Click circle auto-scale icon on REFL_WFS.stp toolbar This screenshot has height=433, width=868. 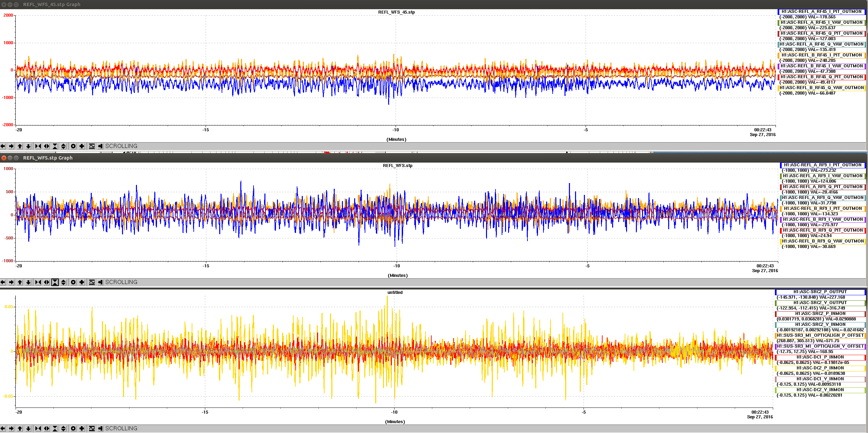[x=73, y=282]
